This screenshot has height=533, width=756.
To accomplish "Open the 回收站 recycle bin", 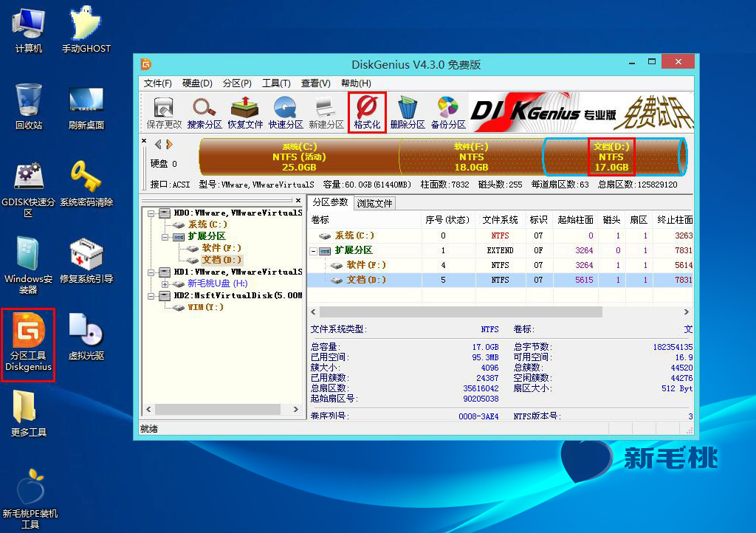I will (29, 106).
